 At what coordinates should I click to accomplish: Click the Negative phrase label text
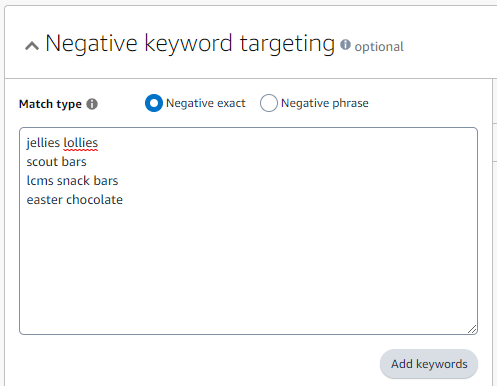(x=325, y=103)
